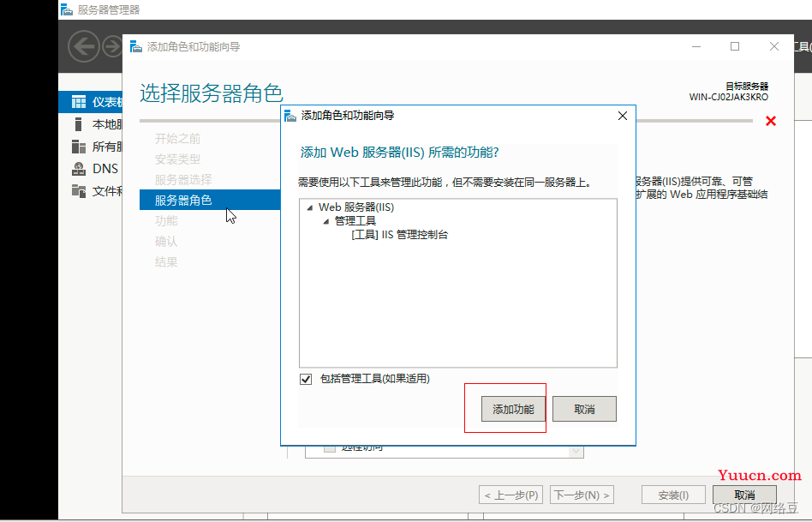Select the 仪表板 dashboard grid icon
Viewport: 812px width, 522px height.
point(79,102)
